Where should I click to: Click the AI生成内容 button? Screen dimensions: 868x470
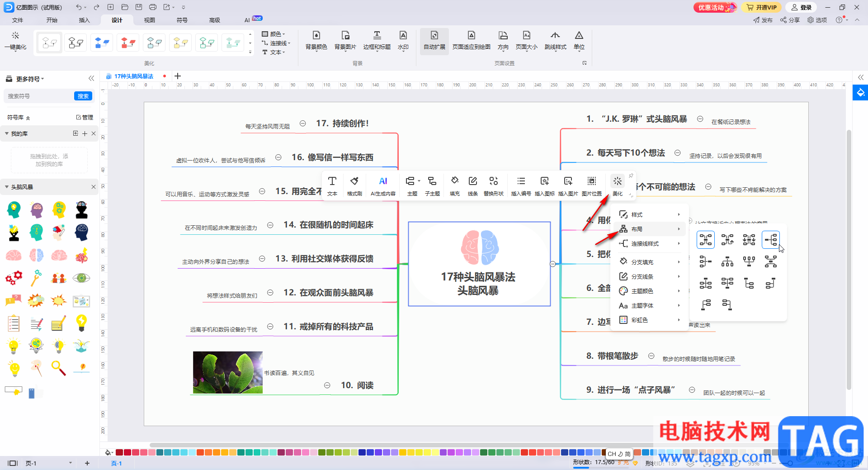[x=383, y=186]
